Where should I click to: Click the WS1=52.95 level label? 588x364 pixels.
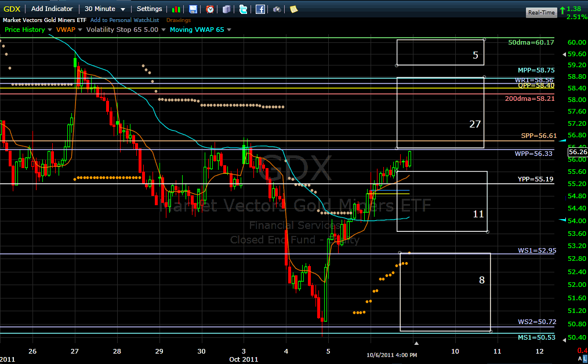click(537, 250)
